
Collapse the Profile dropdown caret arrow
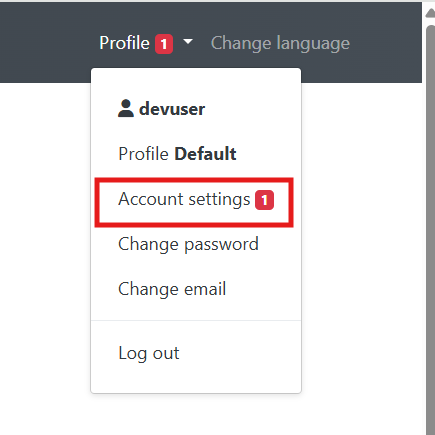click(x=188, y=42)
